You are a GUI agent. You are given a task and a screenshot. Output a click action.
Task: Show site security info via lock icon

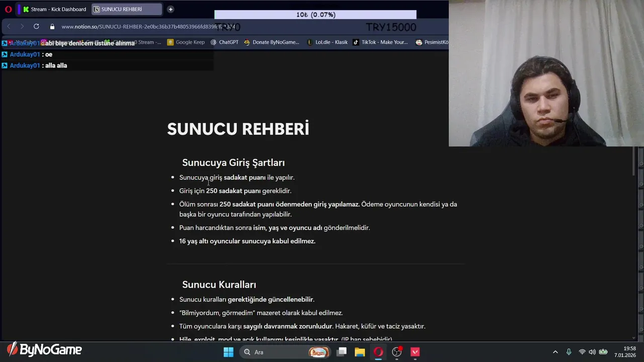click(x=52, y=27)
